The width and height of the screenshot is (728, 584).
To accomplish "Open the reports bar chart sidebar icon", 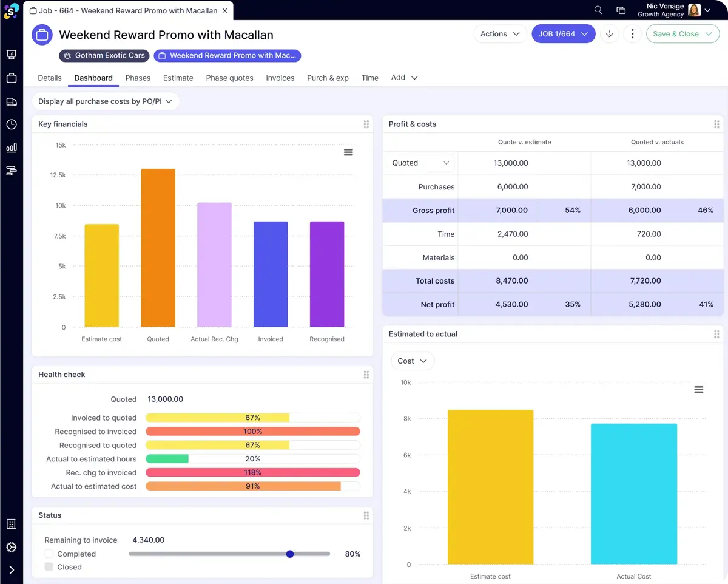I will pos(11,148).
